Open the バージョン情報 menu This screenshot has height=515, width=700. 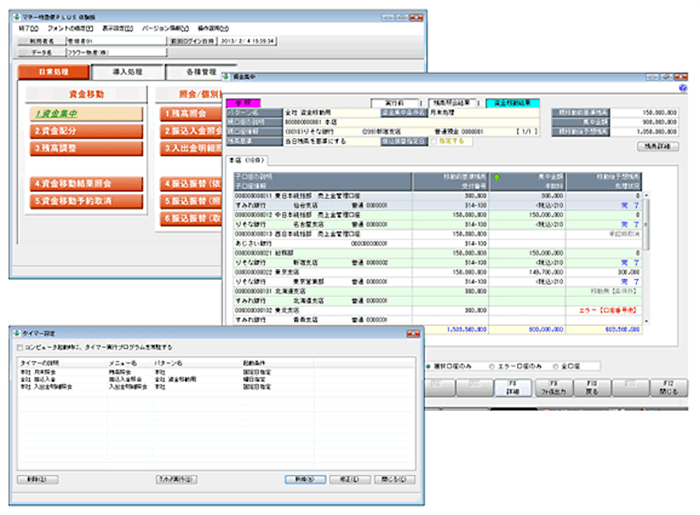tap(161, 29)
